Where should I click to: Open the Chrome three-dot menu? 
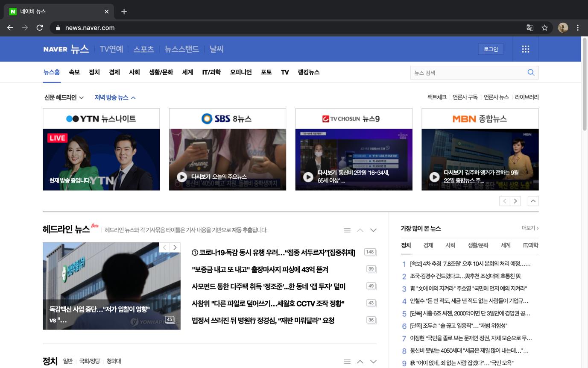point(578,28)
